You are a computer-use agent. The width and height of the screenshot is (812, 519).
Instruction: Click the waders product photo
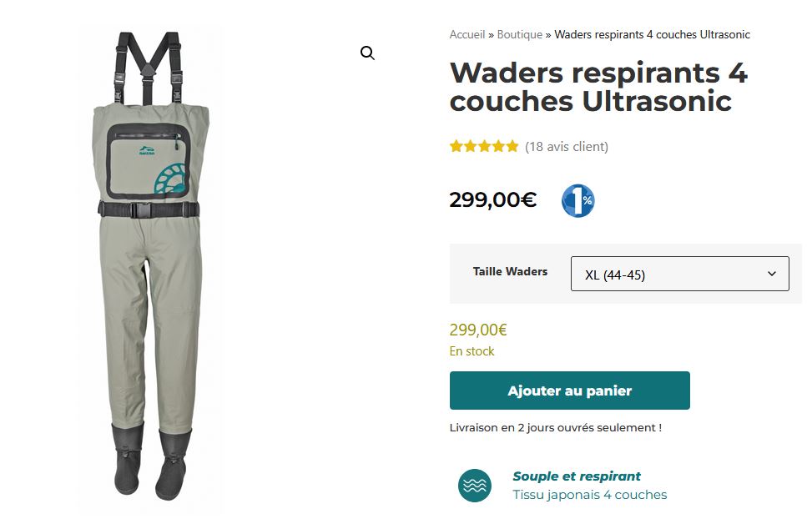150,265
